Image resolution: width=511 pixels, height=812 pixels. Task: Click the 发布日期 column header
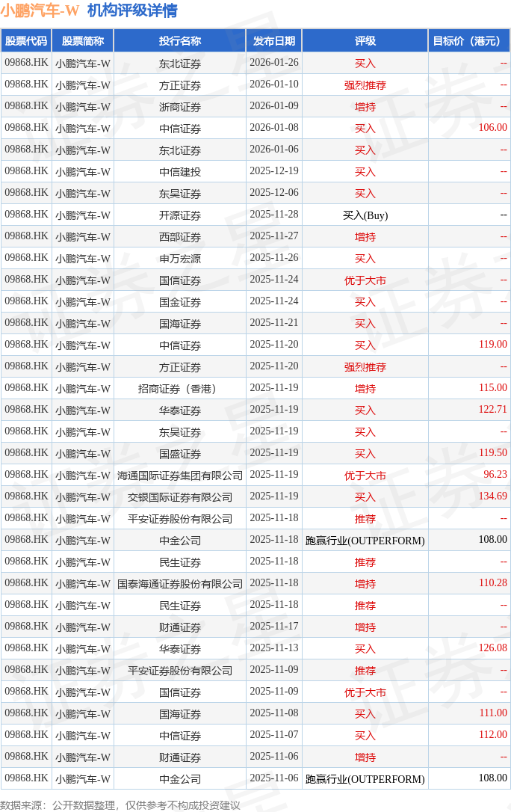pos(274,41)
